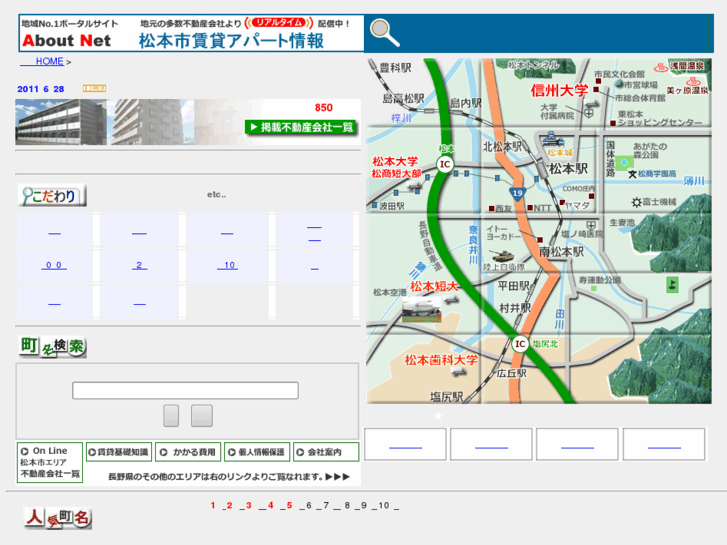Go to ranking number 8
This screenshot has width=727, height=545.
point(345,506)
